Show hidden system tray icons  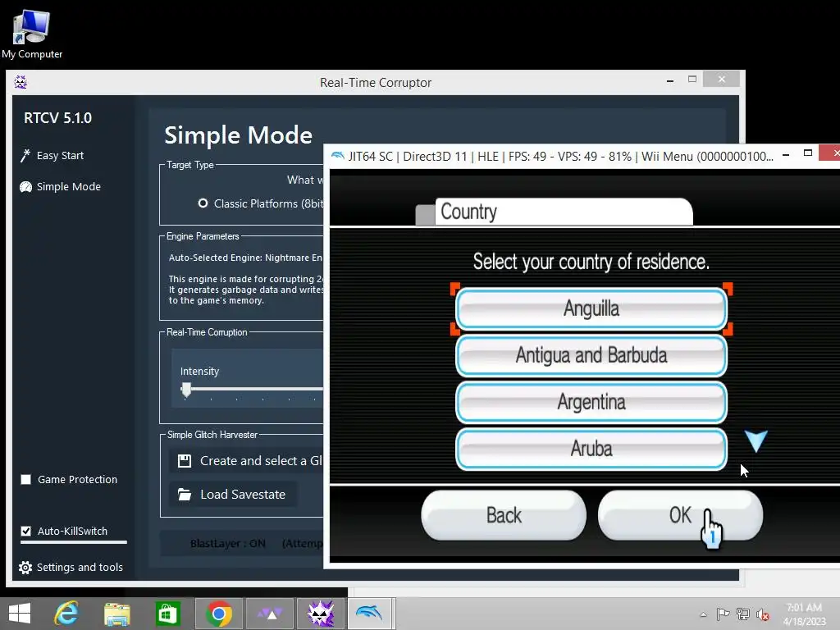(703, 614)
